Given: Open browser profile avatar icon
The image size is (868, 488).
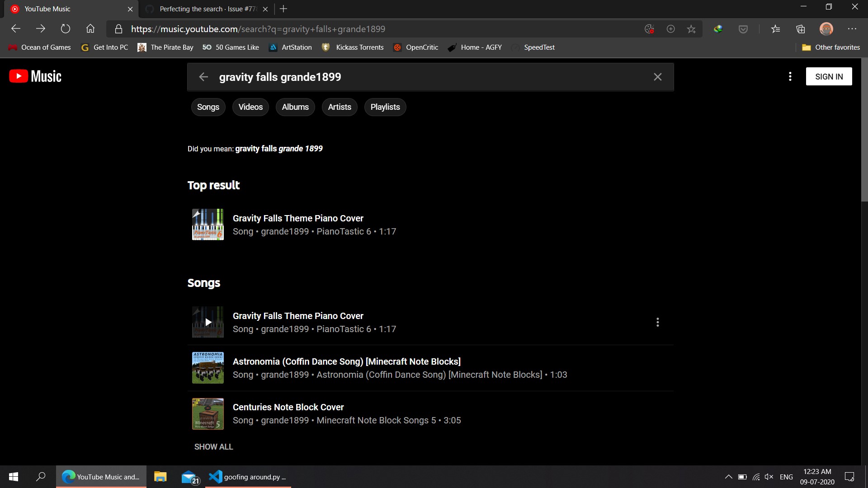Looking at the screenshot, I should point(826,28).
